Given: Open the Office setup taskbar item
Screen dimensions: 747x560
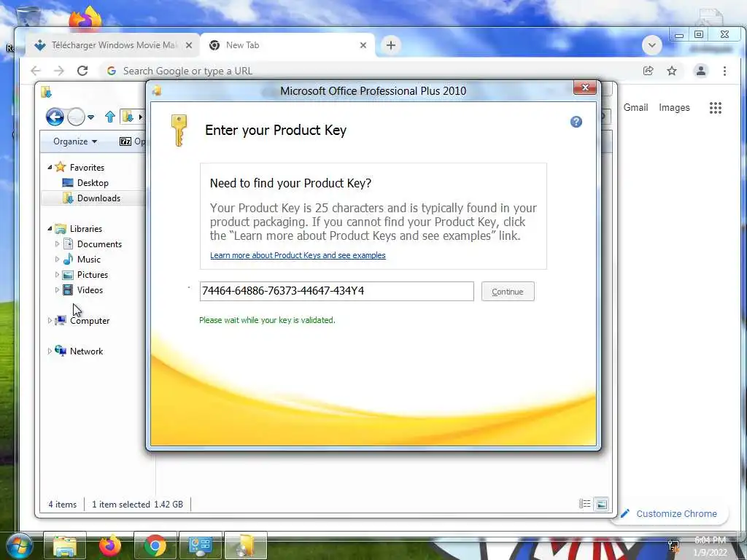Looking at the screenshot, I should click(245, 545).
